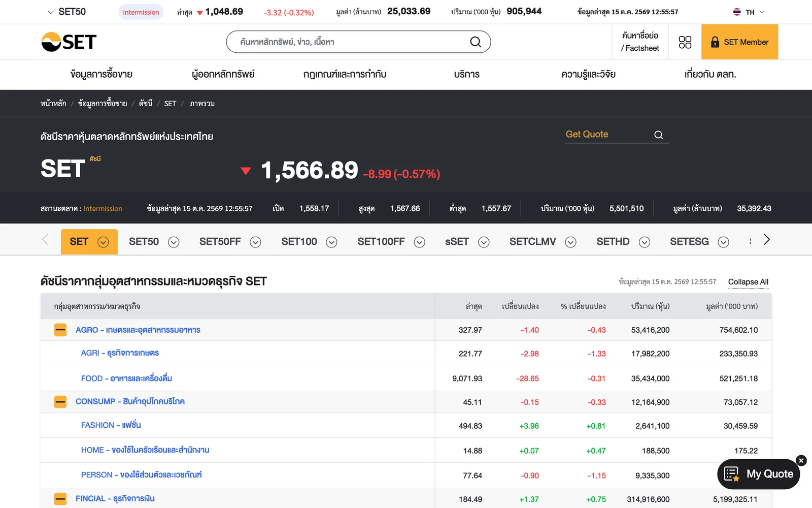812x508 pixels.
Task: Open the FASHION sector link
Action: pos(111,425)
